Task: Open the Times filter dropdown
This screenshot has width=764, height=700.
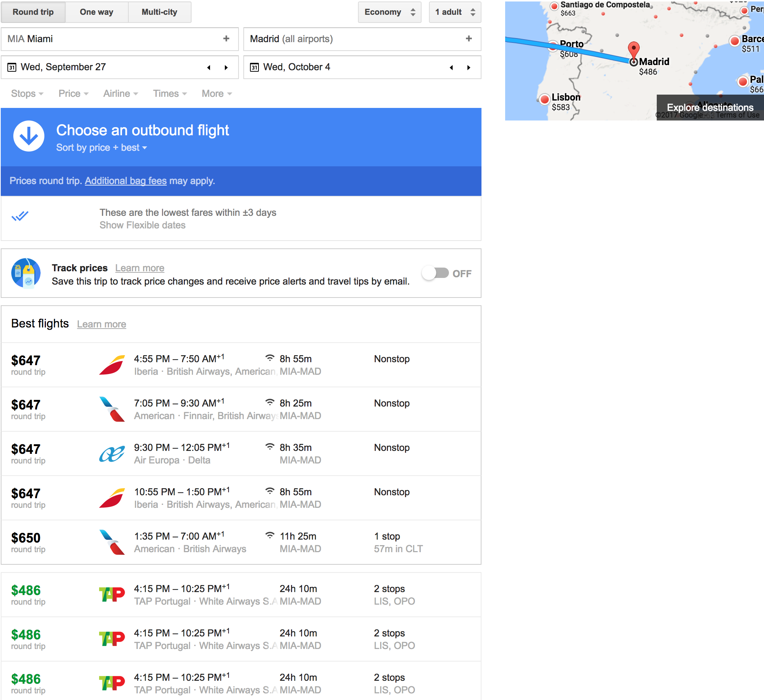Action: click(x=170, y=94)
